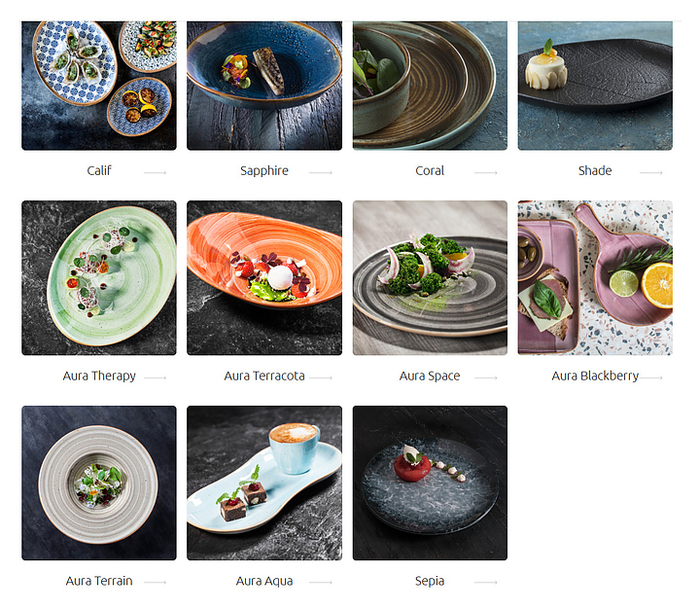
Task: Click the arrow icon next to Aura Aqua
Action: pyautogui.click(x=321, y=582)
